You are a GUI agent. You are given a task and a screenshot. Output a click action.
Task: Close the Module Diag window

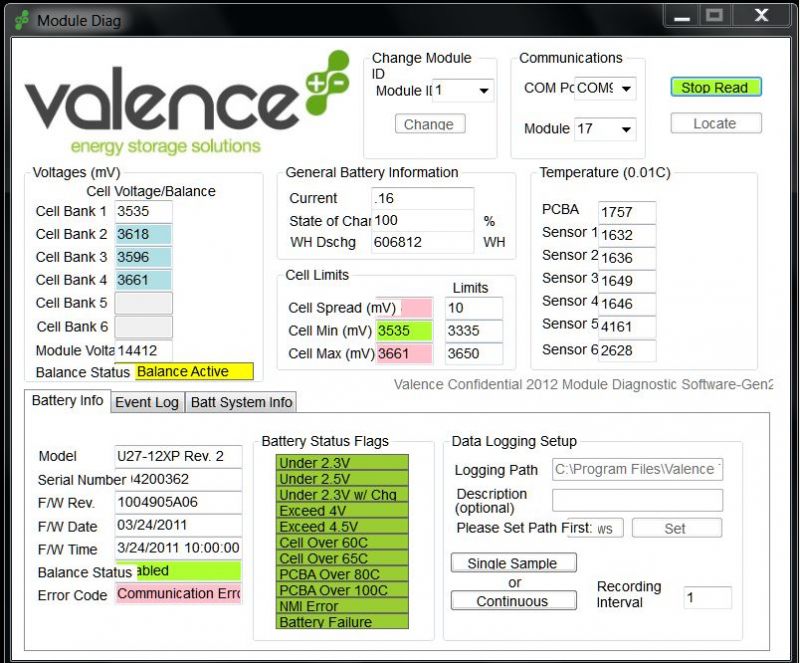tap(761, 16)
